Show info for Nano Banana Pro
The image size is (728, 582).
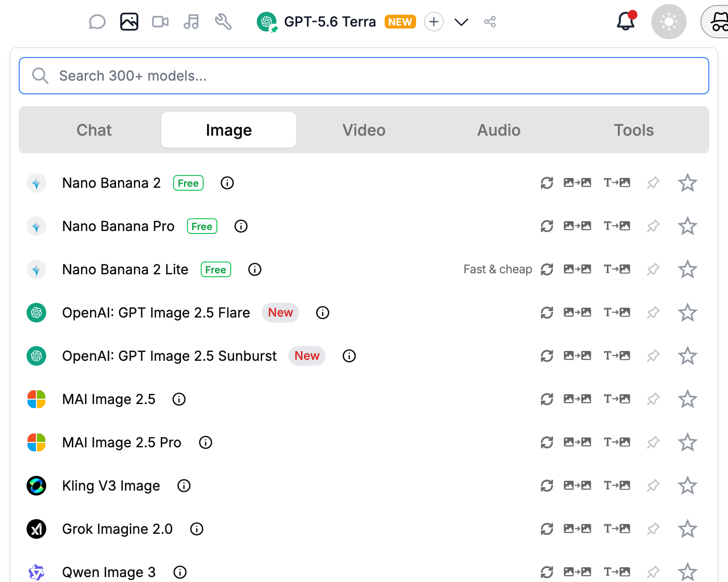coord(241,226)
